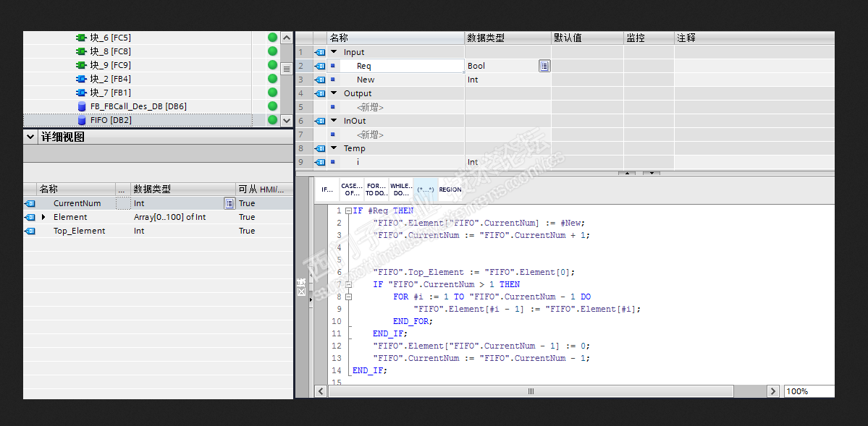Click the code editor scroll-right arrow
Image resolution: width=868 pixels, height=426 pixels.
[772, 391]
